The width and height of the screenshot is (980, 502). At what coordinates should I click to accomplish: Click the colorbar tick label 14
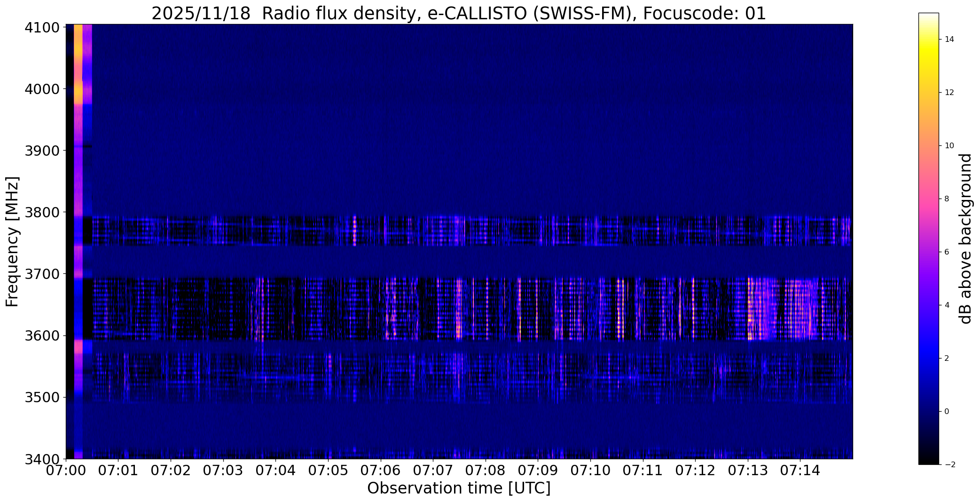(949, 40)
